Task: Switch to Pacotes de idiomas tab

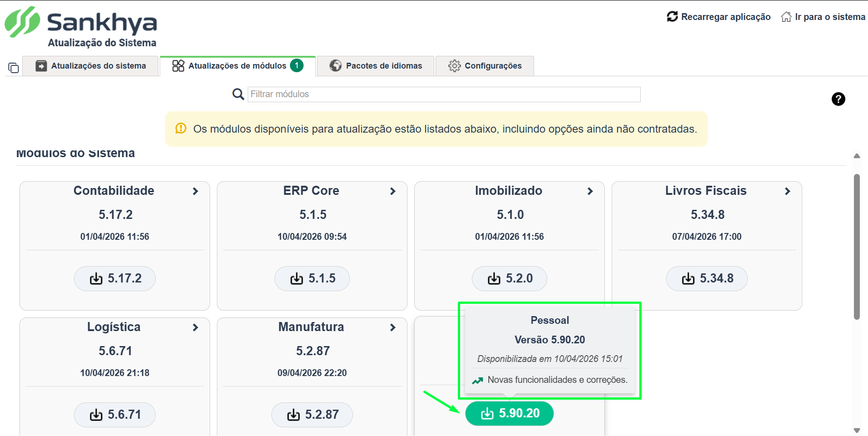Action: coord(376,66)
